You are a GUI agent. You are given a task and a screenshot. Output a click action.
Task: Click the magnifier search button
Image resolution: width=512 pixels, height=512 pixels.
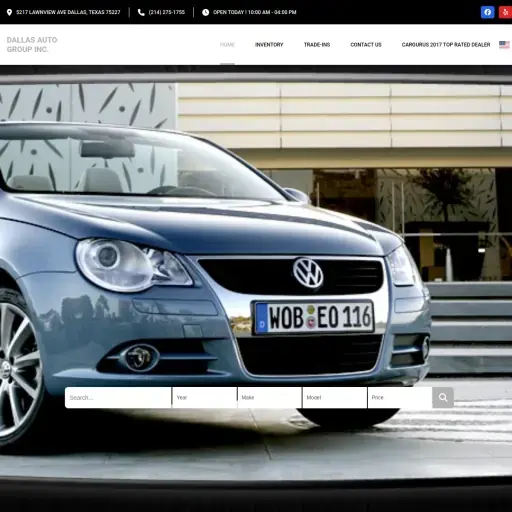pyautogui.click(x=443, y=397)
